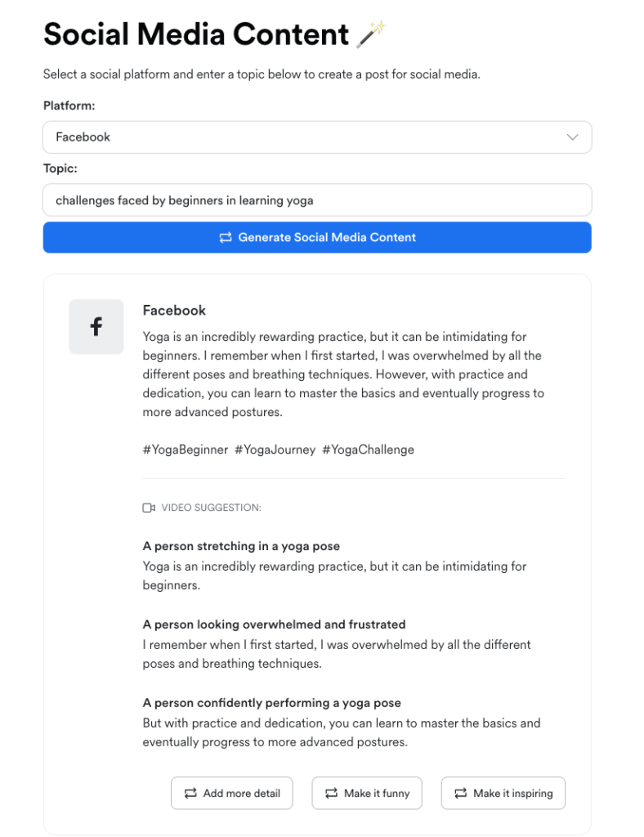This screenshot has width=644, height=837.
Task: Expand the Platform dropdown chevron
Action: click(x=572, y=137)
